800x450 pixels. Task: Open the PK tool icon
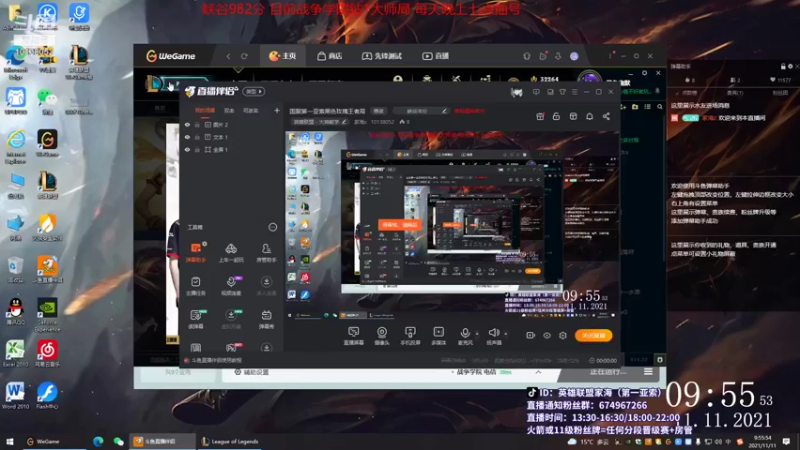pos(231,348)
